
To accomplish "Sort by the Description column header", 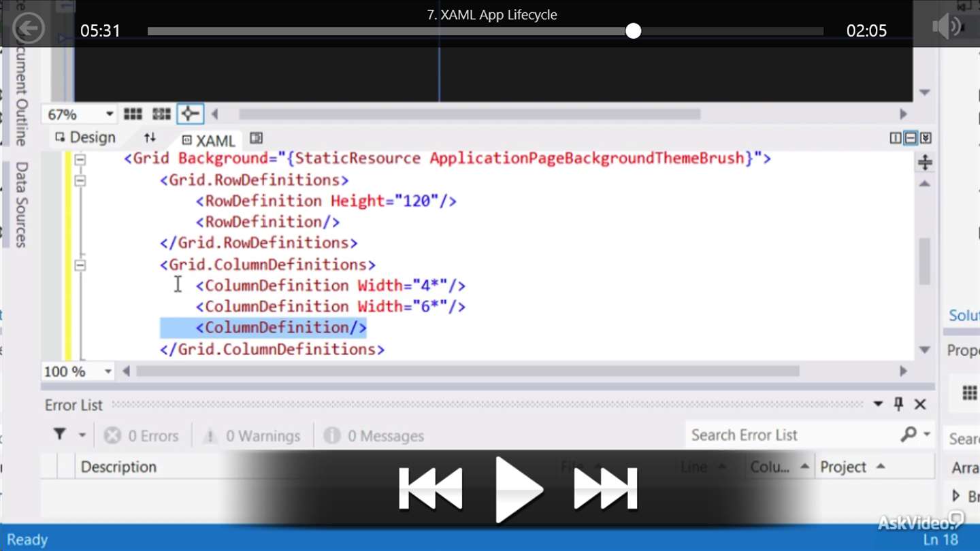I will (x=118, y=467).
